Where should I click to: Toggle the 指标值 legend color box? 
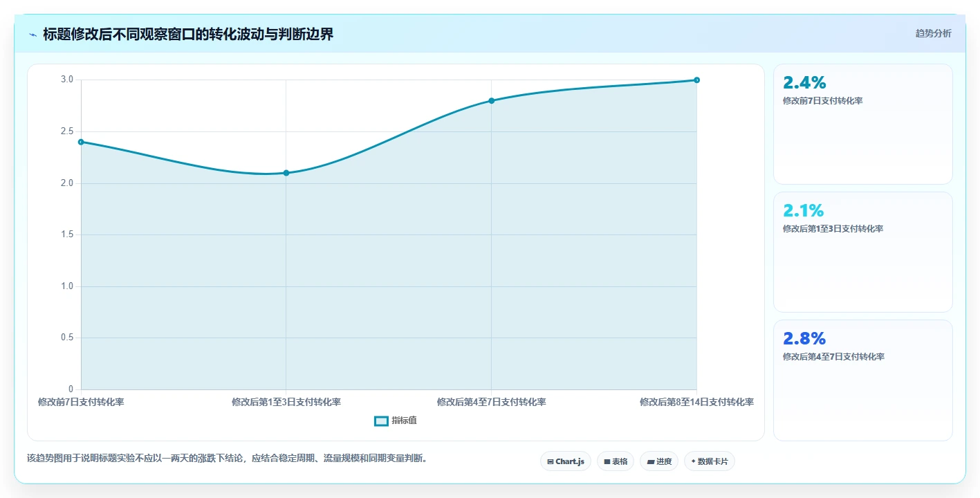(381, 421)
